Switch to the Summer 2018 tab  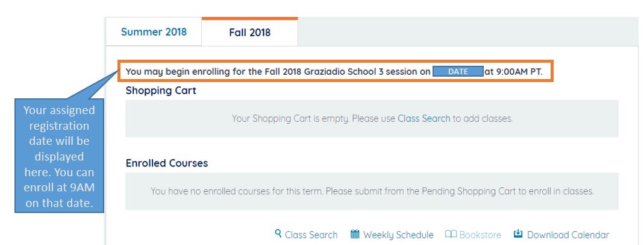click(x=154, y=32)
